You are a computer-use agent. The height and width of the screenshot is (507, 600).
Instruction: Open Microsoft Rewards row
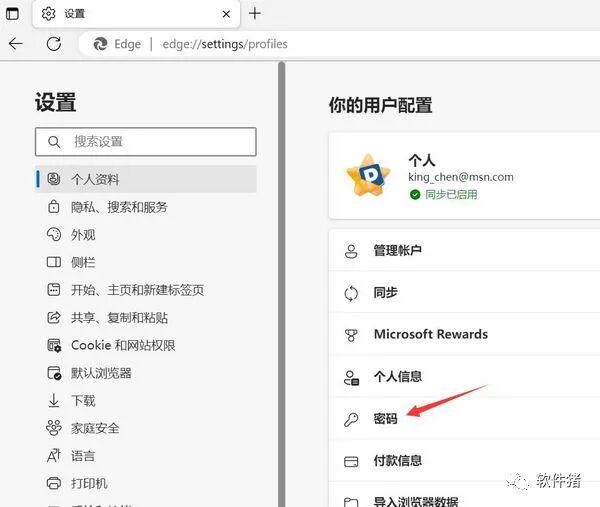pos(464,334)
